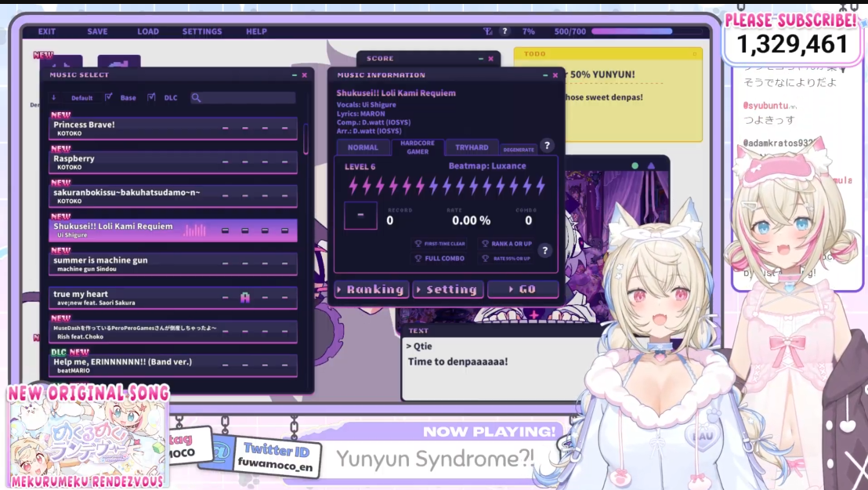Click help icon beside difficulty tabs
The image size is (868, 490).
click(x=547, y=145)
